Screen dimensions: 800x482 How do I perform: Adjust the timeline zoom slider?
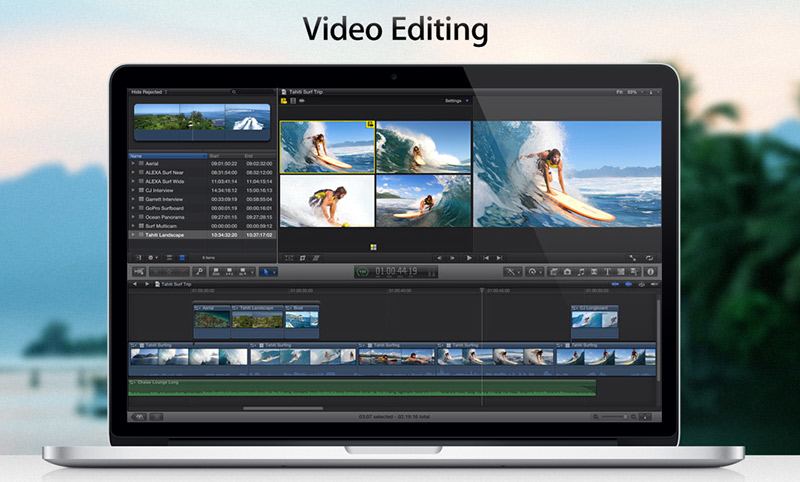point(614,417)
